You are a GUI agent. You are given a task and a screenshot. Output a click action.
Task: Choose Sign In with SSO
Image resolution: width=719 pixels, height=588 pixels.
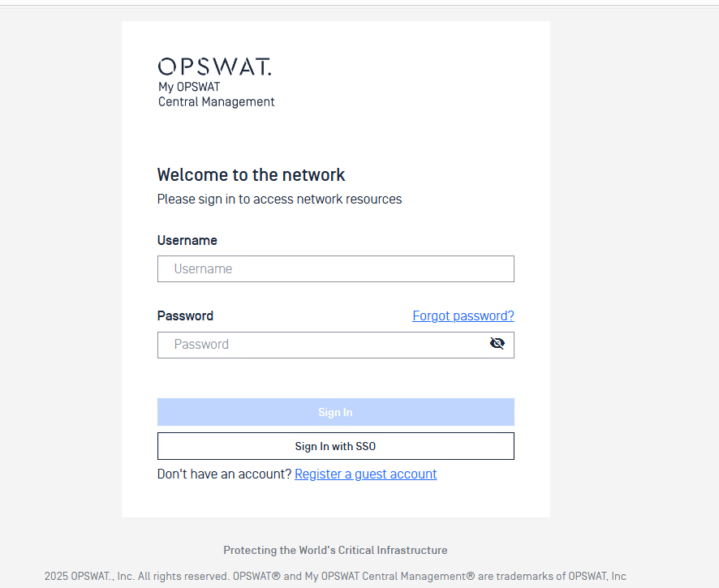(x=335, y=446)
